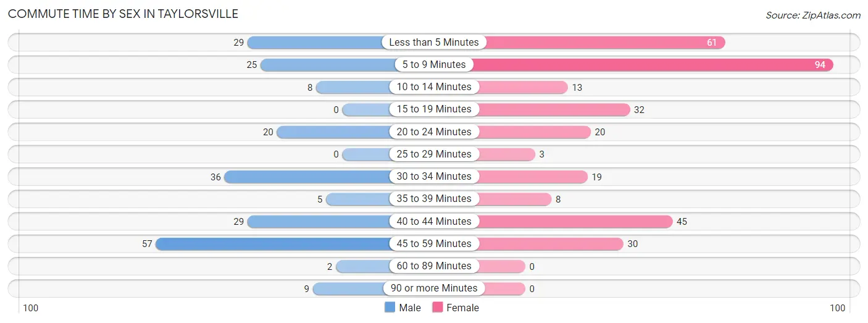
Task: Toggle the Female legend label
Action: (x=462, y=308)
